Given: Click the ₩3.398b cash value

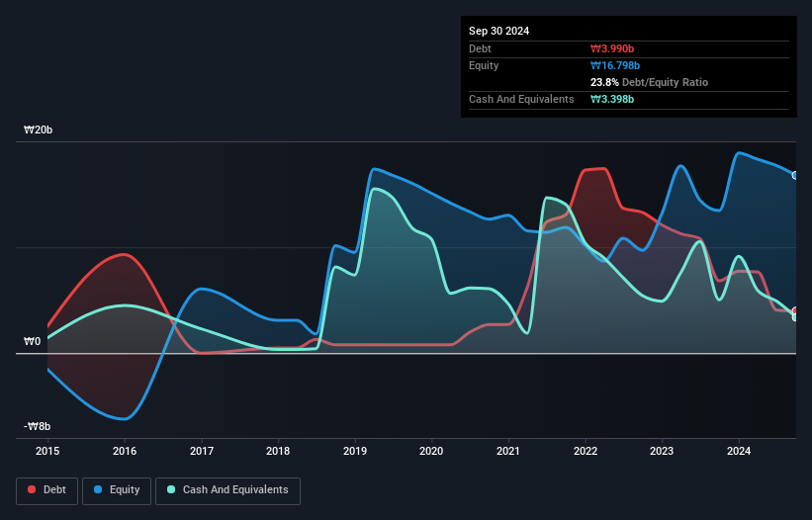Looking at the screenshot, I should [612, 99].
